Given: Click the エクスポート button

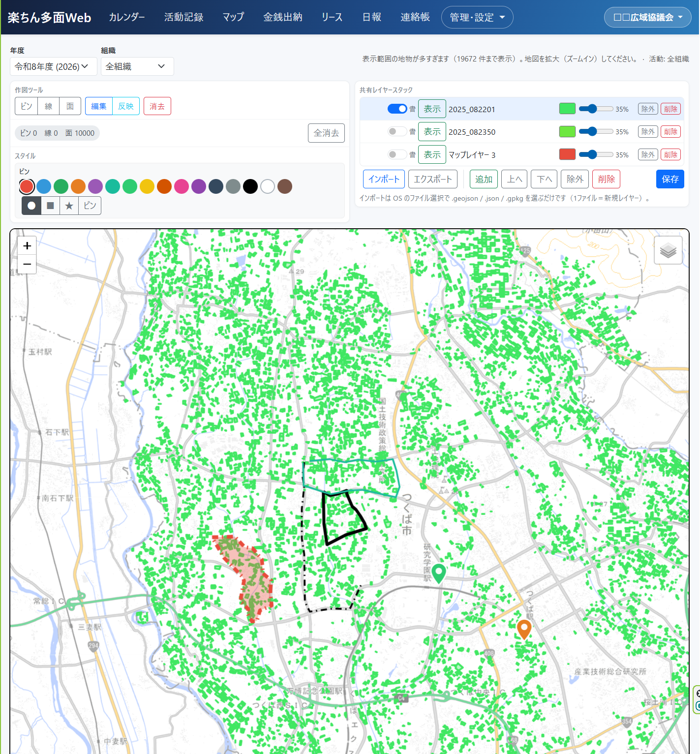Looking at the screenshot, I should [x=433, y=179].
